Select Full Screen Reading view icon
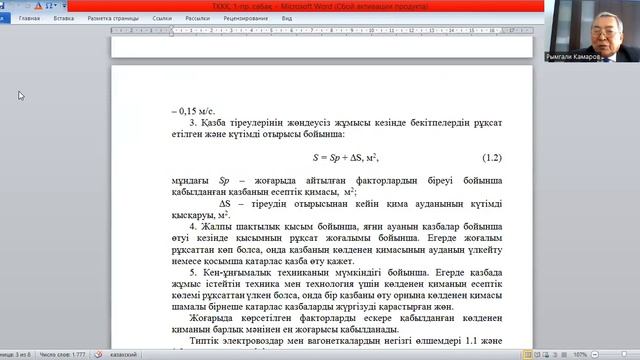This screenshot has height=360, width=640. click(537, 355)
